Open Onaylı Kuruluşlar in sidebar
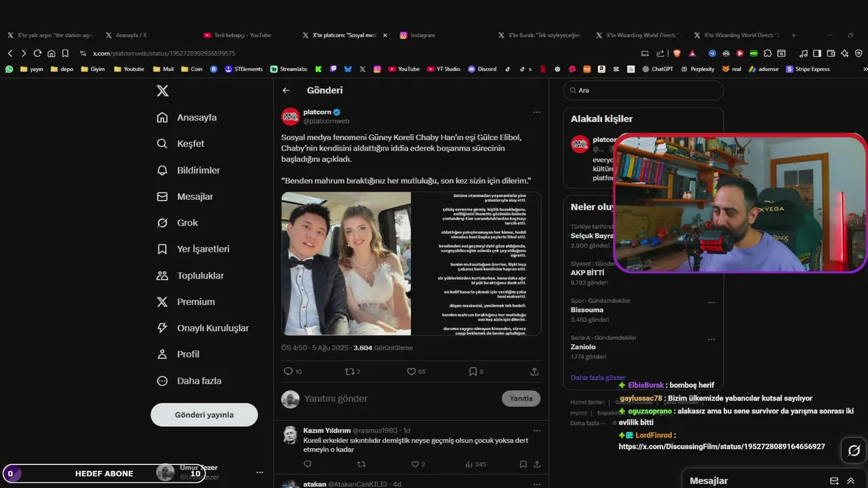This screenshot has height=488, width=868. coord(202,328)
